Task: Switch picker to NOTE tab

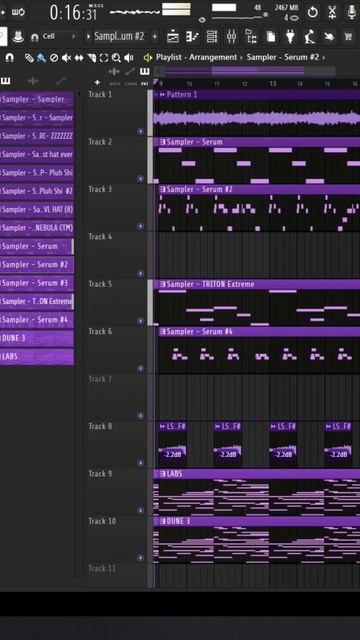Action: pos(115,84)
